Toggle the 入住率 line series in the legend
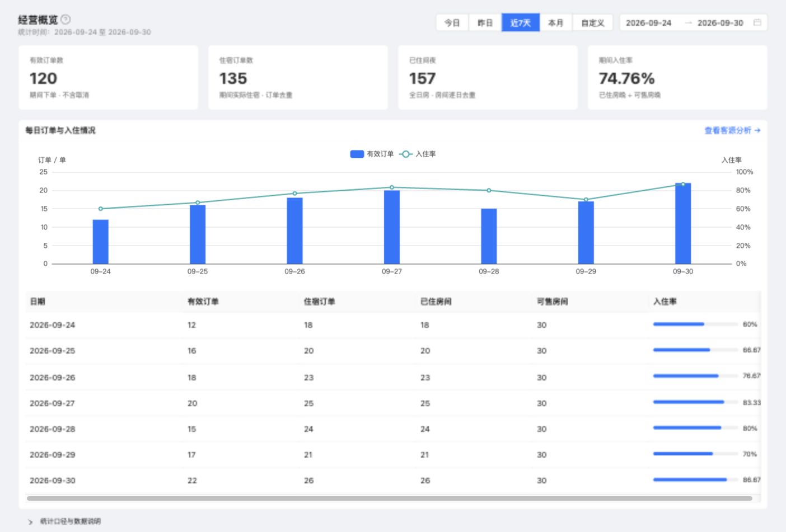The height and width of the screenshot is (532, 786). point(418,154)
